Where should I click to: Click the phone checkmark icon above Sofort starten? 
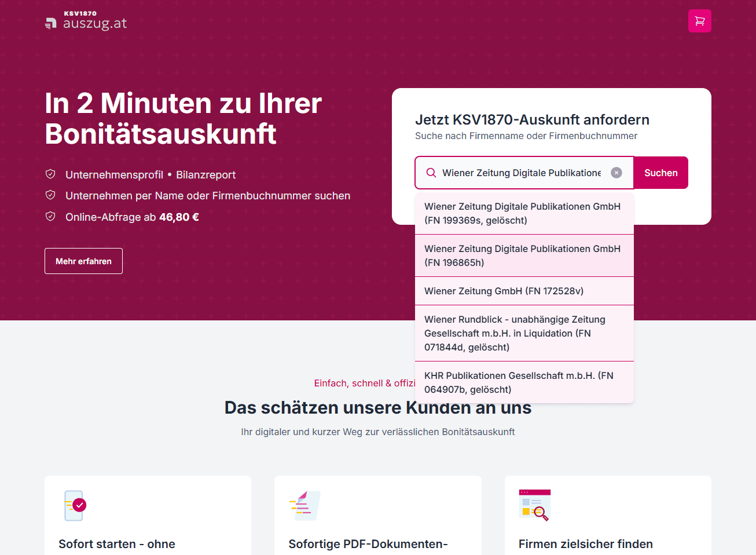[x=75, y=505]
